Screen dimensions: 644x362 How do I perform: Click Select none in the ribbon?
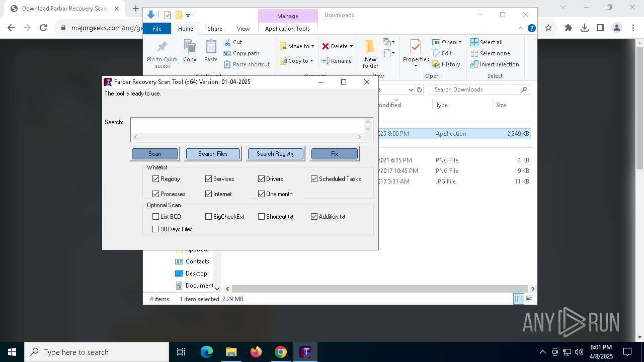(490, 53)
